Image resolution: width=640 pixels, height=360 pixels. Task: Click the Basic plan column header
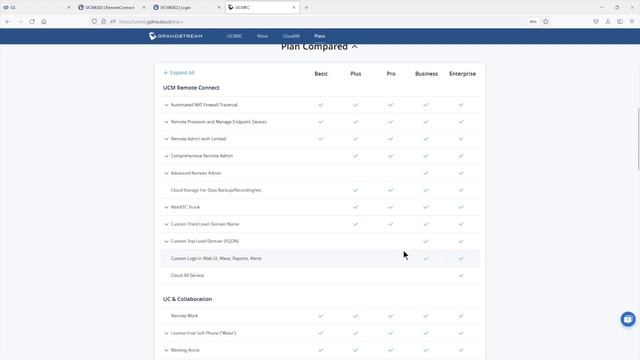321,74
